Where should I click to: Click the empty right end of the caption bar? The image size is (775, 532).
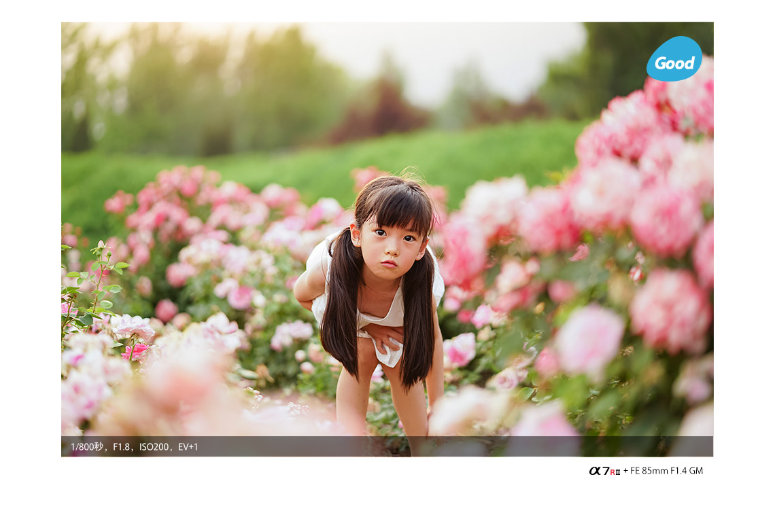pyautogui.click(x=646, y=446)
